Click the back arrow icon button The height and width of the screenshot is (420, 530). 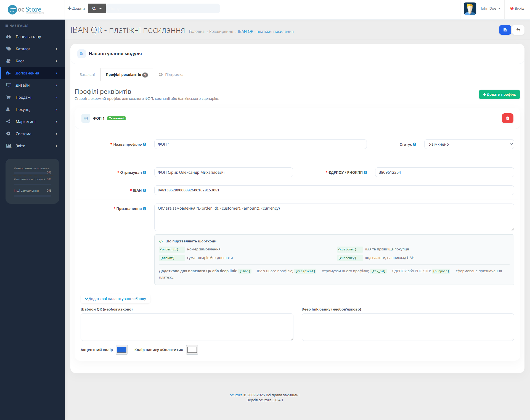(518, 30)
